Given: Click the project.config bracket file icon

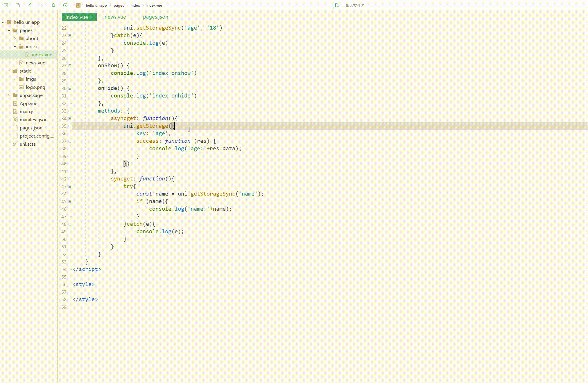Looking at the screenshot, I should pos(15,136).
